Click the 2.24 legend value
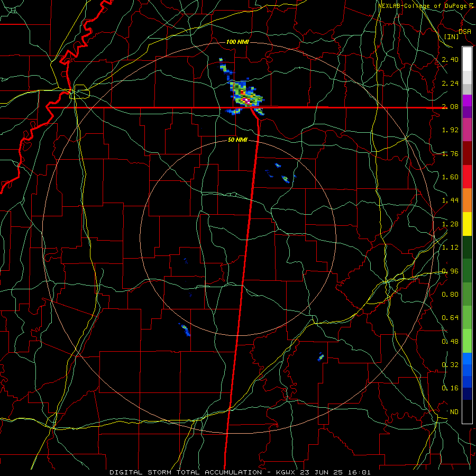Viewport: 476px width, 476px height. point(450,83)
